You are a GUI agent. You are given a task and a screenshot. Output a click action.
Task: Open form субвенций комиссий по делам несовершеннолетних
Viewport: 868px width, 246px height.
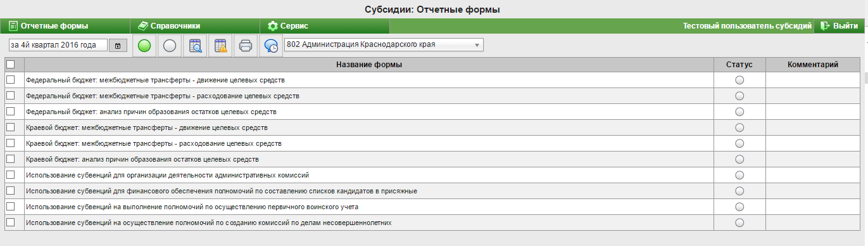tap(208, 223)
